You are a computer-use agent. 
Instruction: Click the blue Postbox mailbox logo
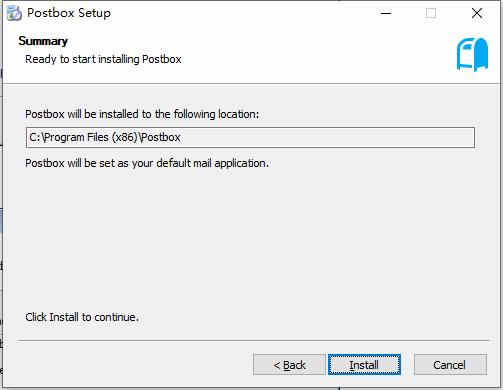(x=472, y=54)
